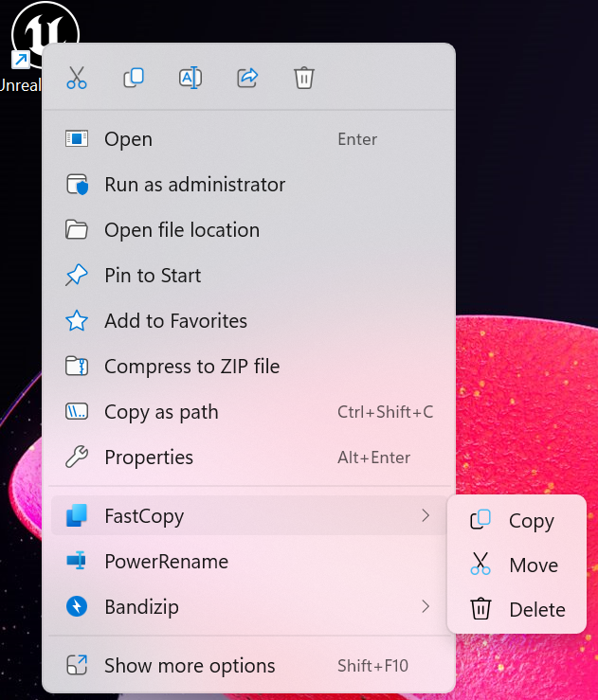Click the PowerRename menu entry

(x=250, y=561)
